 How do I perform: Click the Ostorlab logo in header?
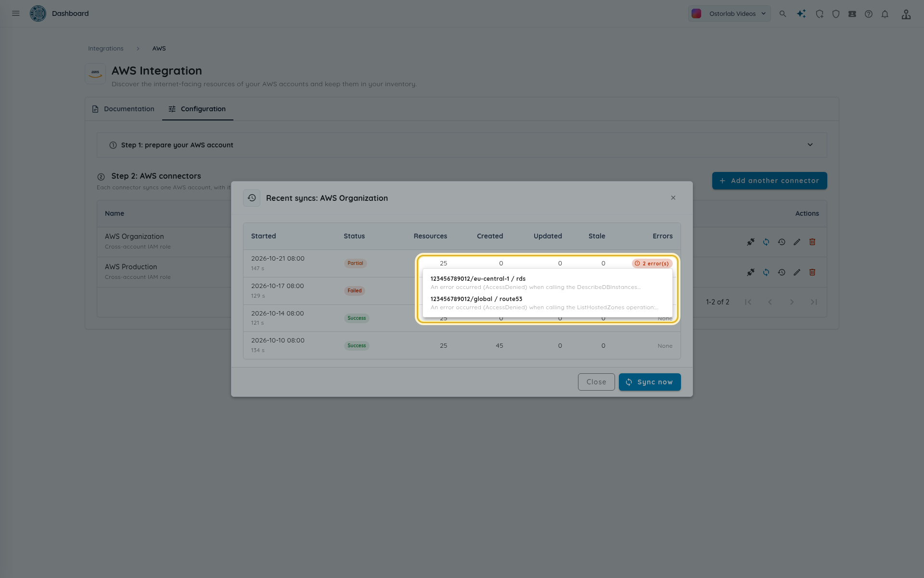click(38, 13)
